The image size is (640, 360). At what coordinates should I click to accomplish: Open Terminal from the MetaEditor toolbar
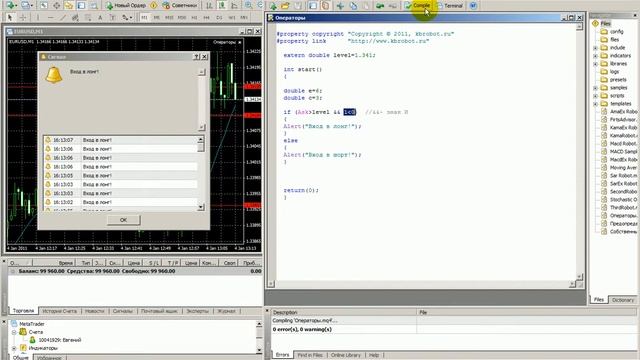(x=450, y=6)
